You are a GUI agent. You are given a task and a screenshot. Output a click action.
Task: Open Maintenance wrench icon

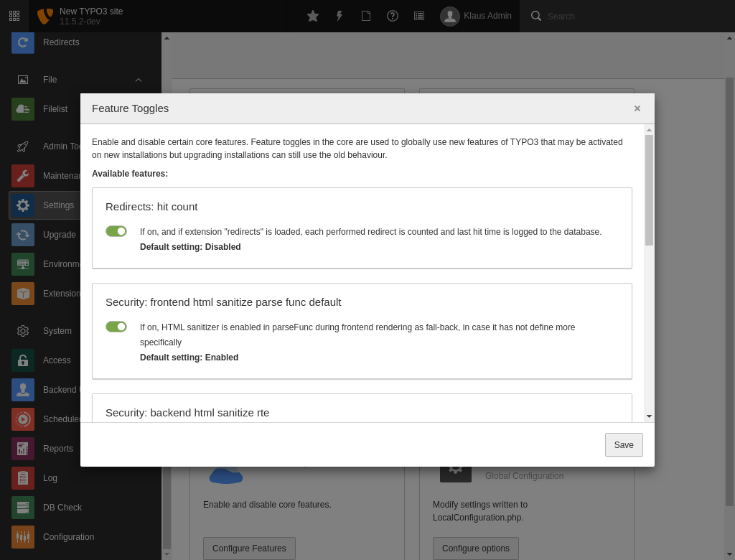point(23,176)
